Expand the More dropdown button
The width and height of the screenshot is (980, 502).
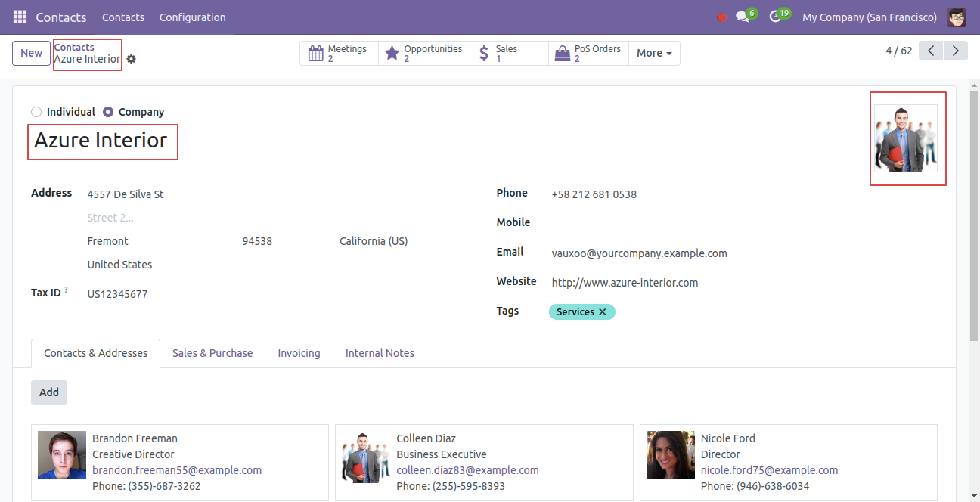[x=654, y=53]
